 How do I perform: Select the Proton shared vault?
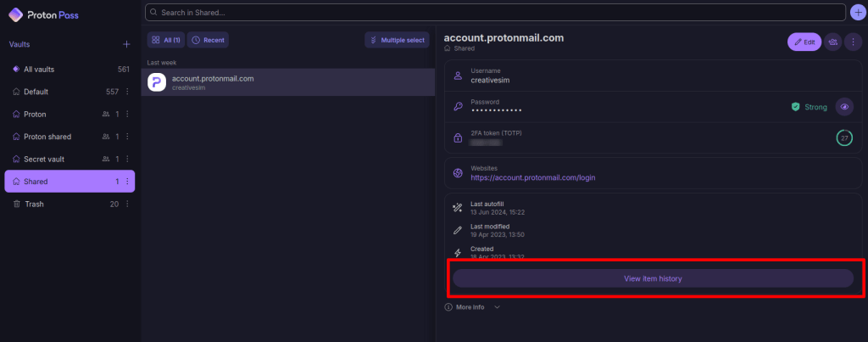[x=70, y=137]
